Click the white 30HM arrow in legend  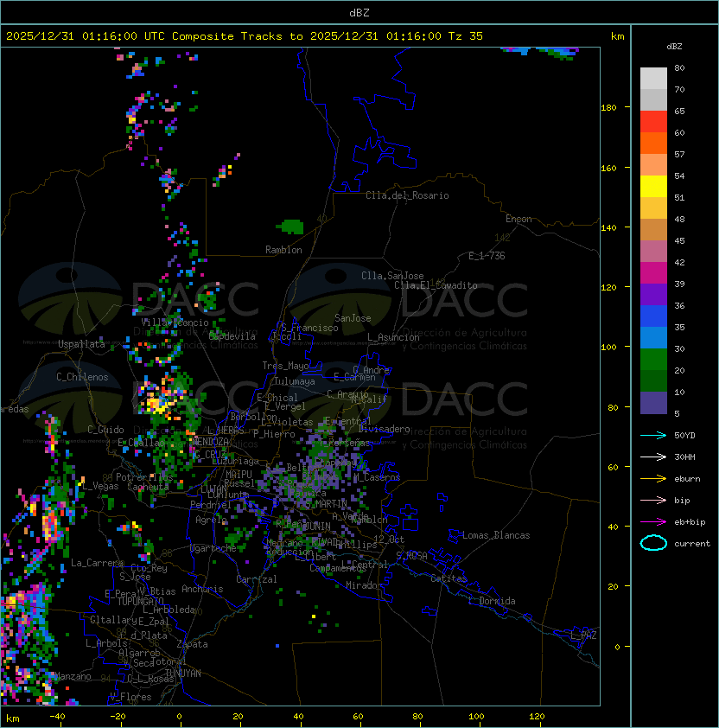(653, 457)
